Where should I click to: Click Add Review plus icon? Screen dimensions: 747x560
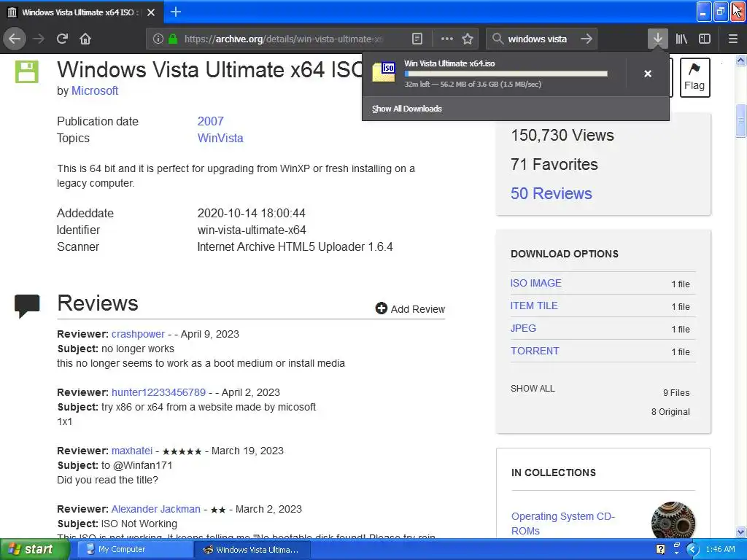pos(381,308)
